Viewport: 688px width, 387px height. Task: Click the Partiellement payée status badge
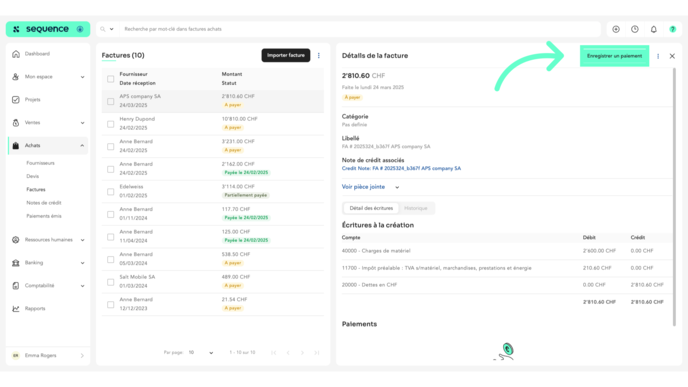pyautogui.click(x=246, y=195)
